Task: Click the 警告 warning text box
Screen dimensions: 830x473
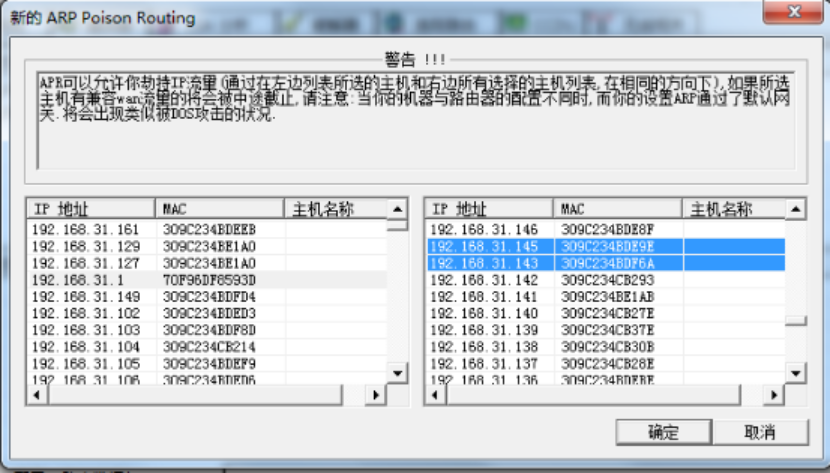Action: click(x=416, y=121)
